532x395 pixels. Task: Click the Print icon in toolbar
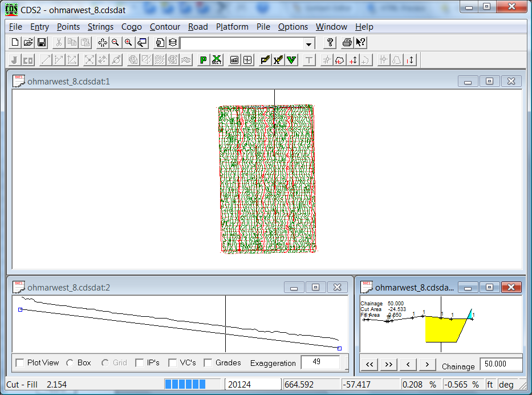coord(347,43)
